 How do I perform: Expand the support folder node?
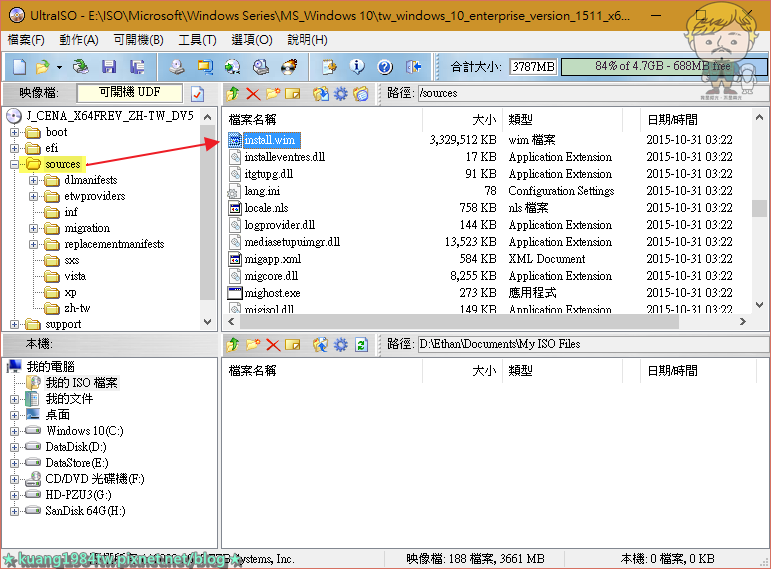[14, 325]
